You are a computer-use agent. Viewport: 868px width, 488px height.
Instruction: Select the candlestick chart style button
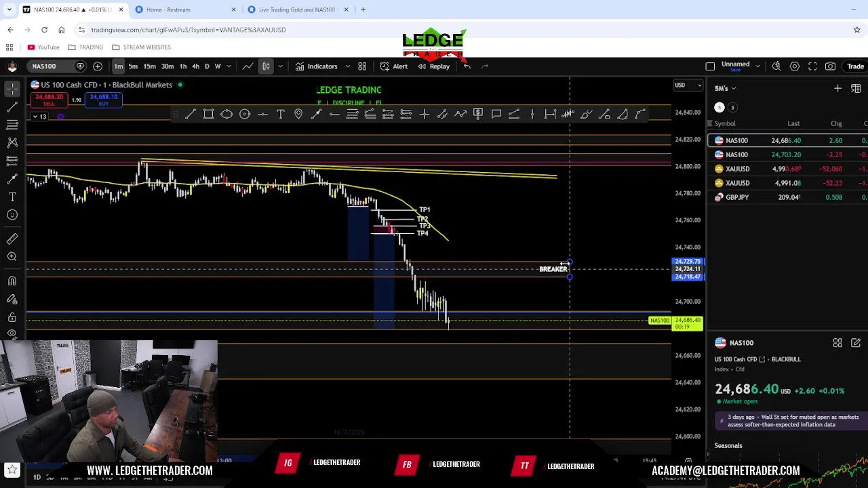(266, 66)
